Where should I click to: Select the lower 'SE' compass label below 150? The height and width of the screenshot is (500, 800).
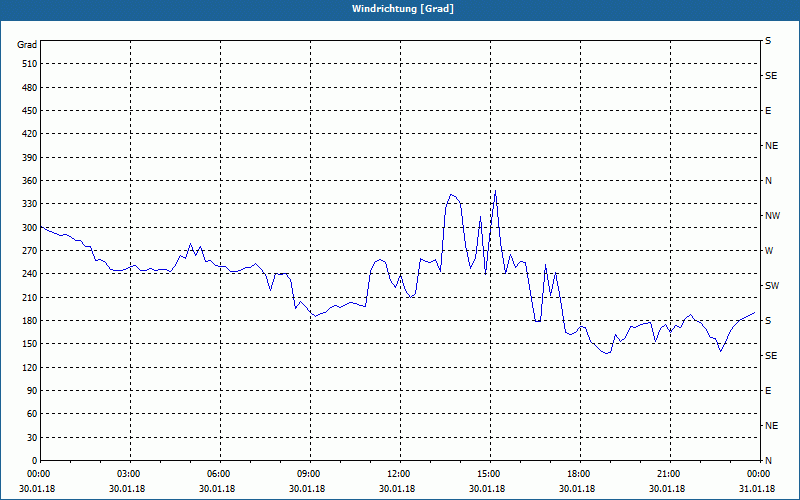pos(771,356)
